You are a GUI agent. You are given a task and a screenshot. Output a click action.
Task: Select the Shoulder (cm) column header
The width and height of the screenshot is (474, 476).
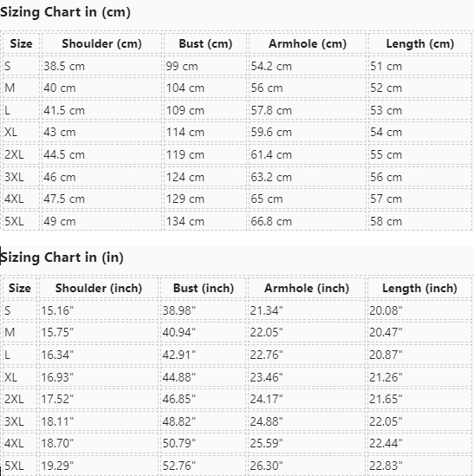101,43
